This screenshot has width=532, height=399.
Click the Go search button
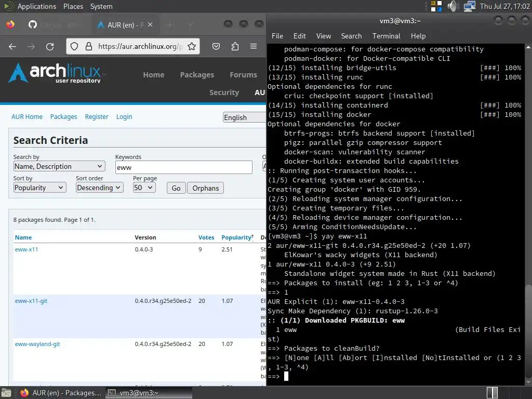176,188
